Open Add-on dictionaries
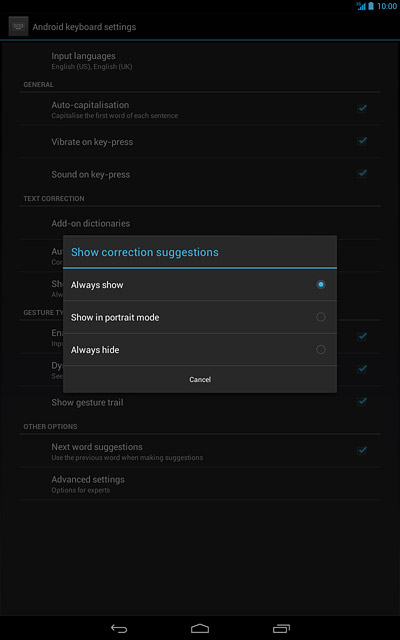 (200, 223)
